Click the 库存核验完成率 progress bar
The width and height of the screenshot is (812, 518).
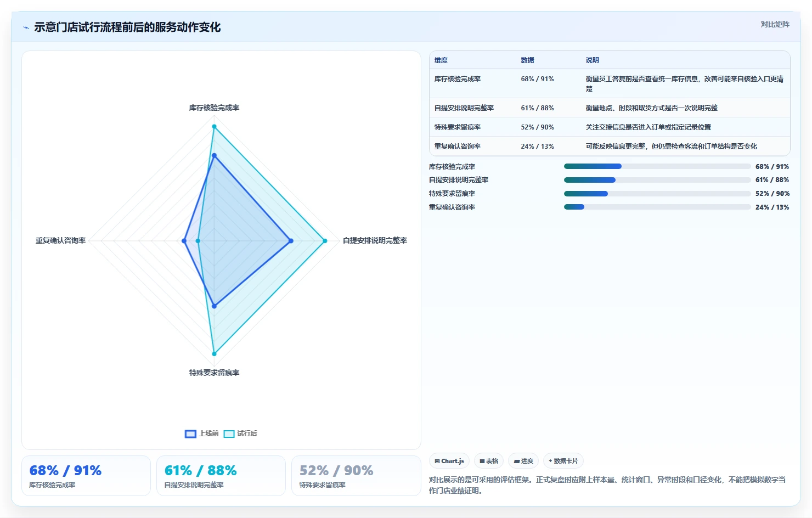click(657, 166)
